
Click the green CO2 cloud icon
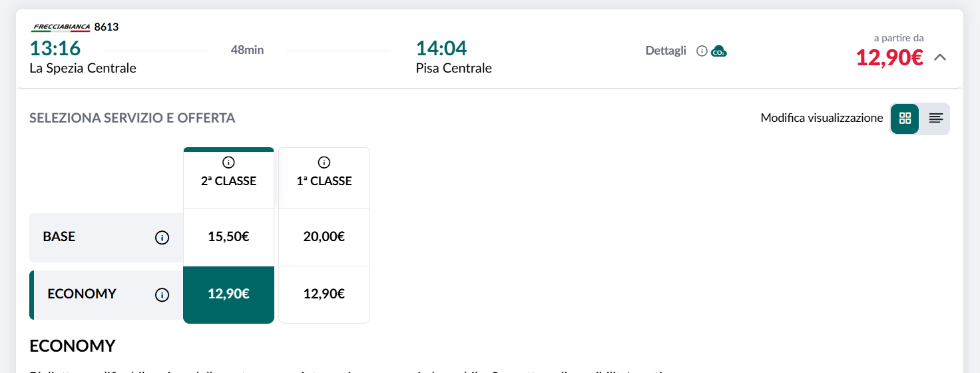[719, 51]
